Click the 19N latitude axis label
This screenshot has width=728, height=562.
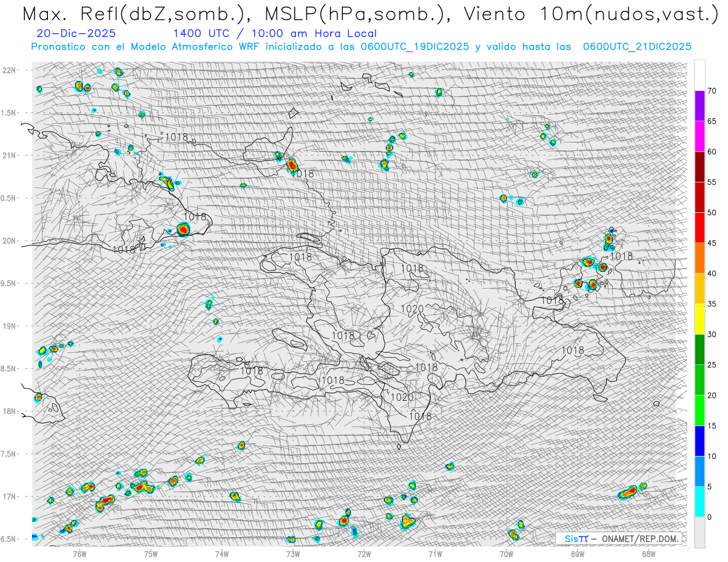pos(9,326)
